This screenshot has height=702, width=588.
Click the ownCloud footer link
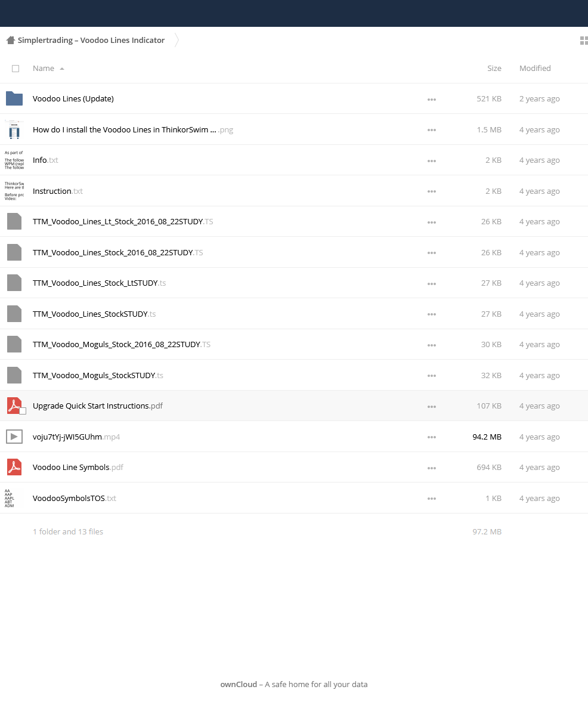[239, 684]
